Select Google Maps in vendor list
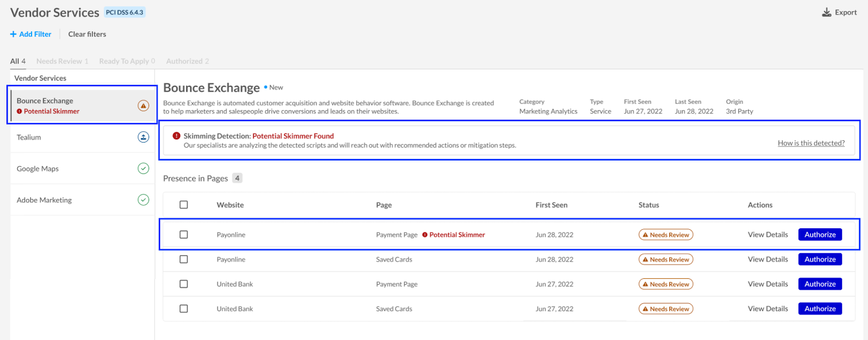The height and width of the screenshot is (340, 868). (82, 169)
